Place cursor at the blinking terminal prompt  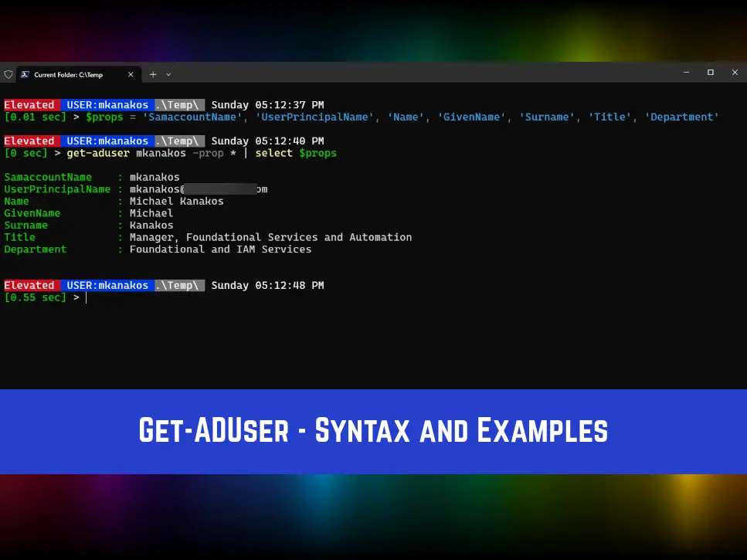pyautogui.click(x=86, y=297)
